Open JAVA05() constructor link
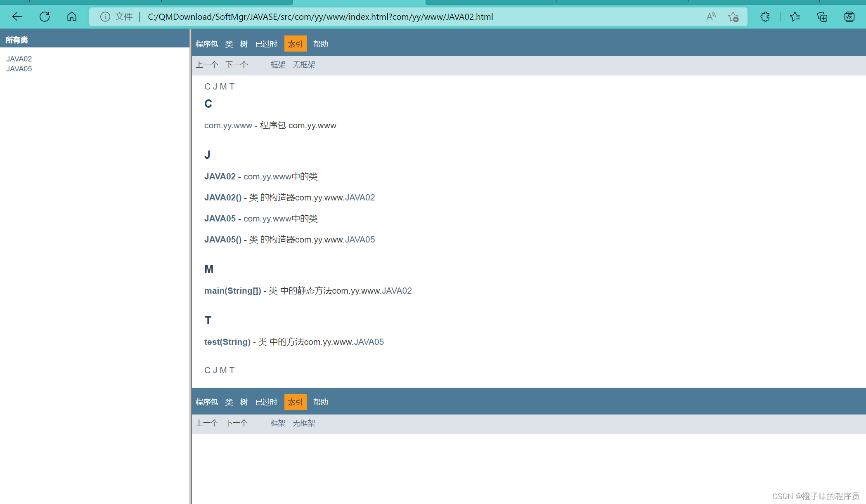Image resolution: width=866 pixels, height=504 pixels. (x=223, y=240)
